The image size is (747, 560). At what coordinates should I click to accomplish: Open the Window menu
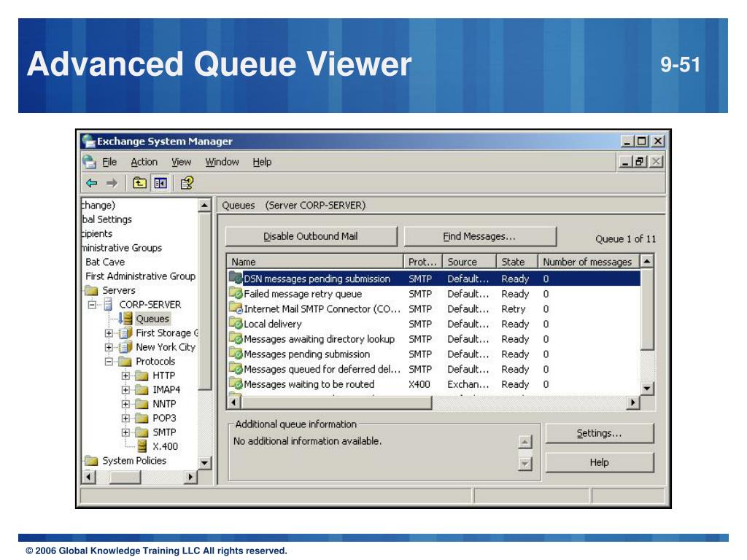click(x=222, y=162)
